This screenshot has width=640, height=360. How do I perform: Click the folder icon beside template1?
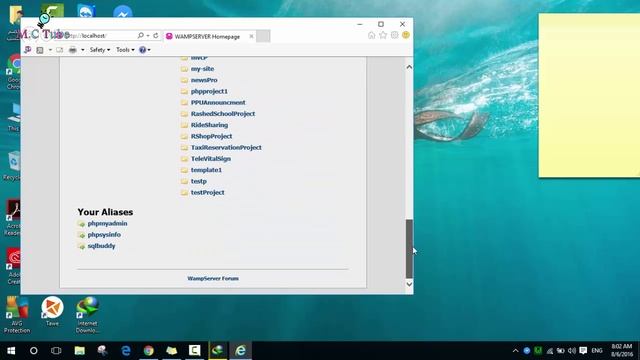point(184,170)
